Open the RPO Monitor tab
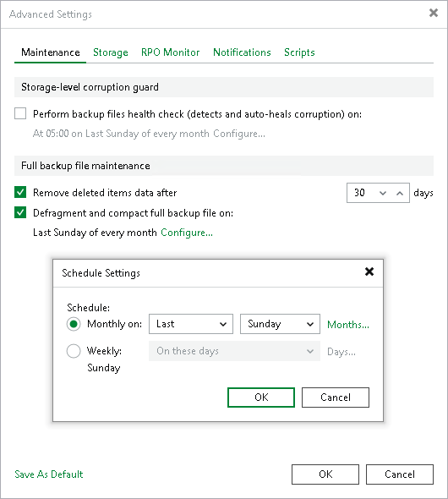Viewport: 448px width, 499px height. tap(171, 52)
